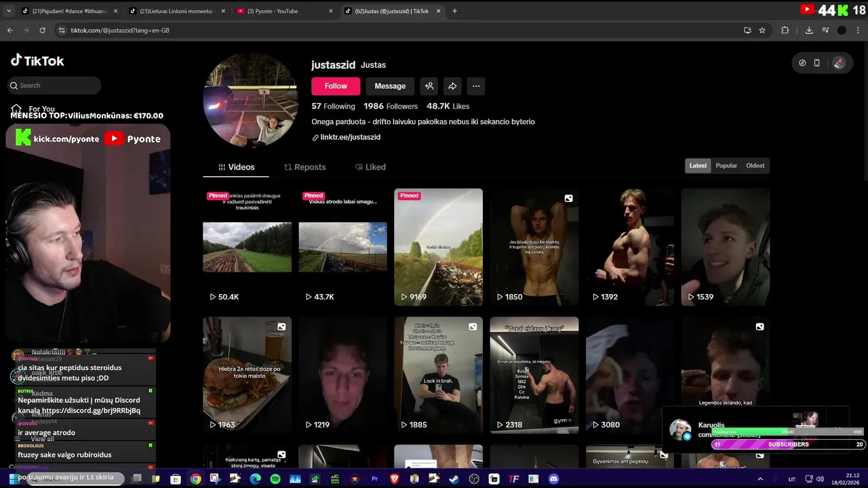Image resolution: width=868 pixels, height=488 pixels.
Task: Open the gym video with 2318 views
Action: [534, 375]
